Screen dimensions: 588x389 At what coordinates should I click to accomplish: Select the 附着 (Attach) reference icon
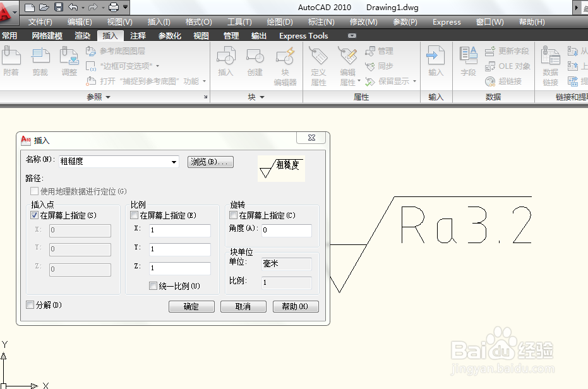pyautogui.click(x=11, y=57)
